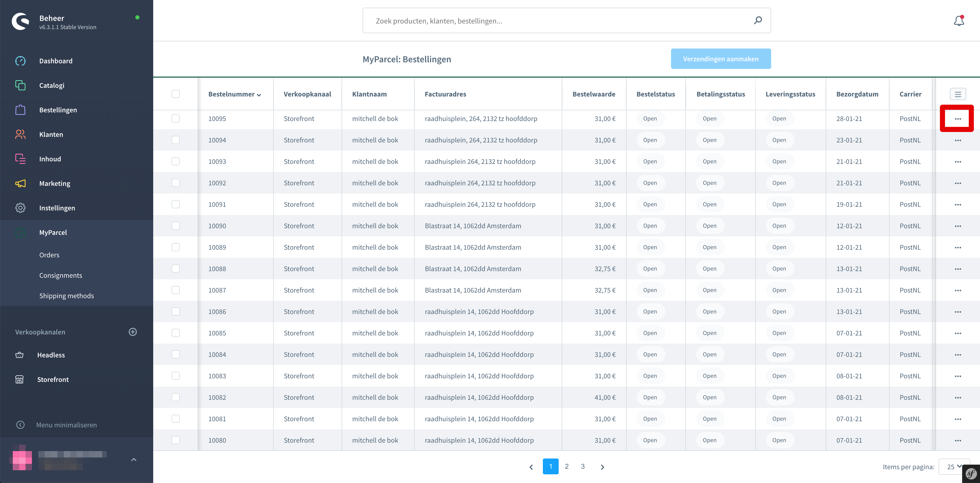The height and width of the screenshot is (483, 980).
Task: Open Marketing using the megaphone icon
Action: point(20,183)
